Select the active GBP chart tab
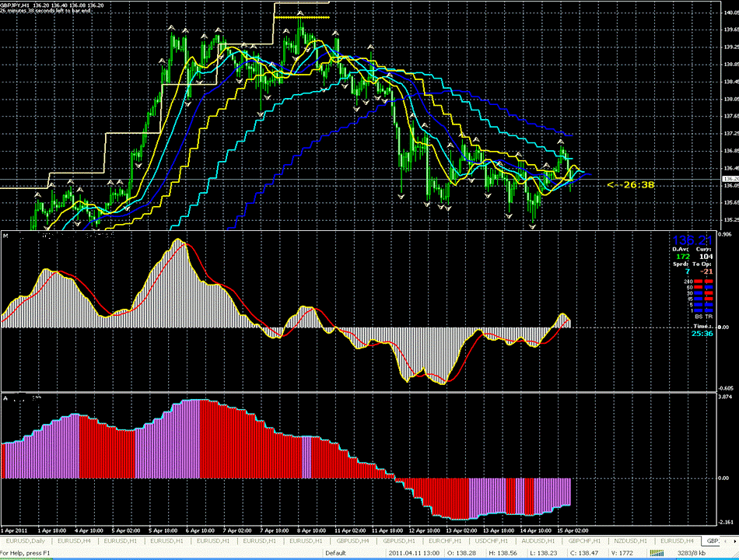Screen dimensions: 739x560 click(x=712, y=541)
